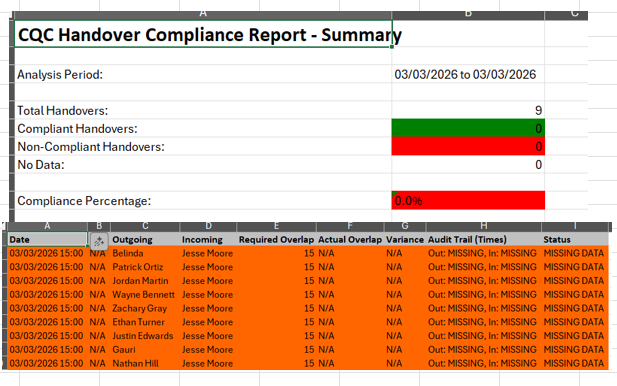The image size is (617, 386).
Task: Select the Variance header cell
Action: [405, 239]
